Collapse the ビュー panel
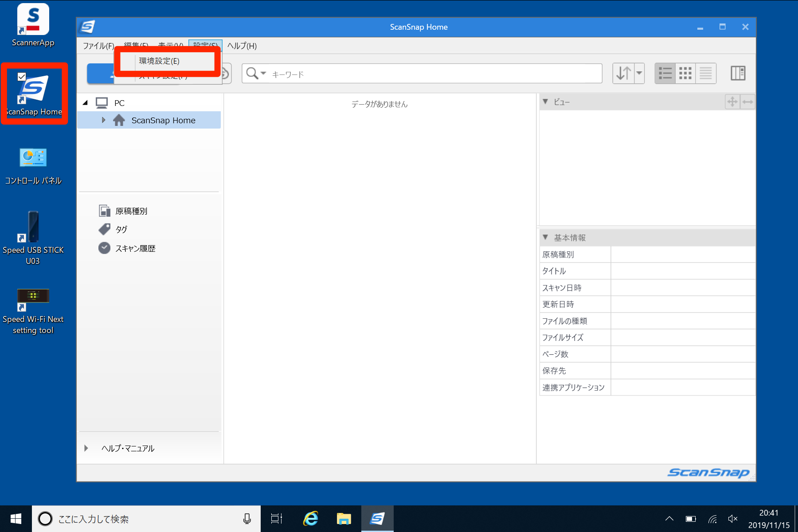Image resolution: width=798 pixels, height=532 pixels. [545, 102]
